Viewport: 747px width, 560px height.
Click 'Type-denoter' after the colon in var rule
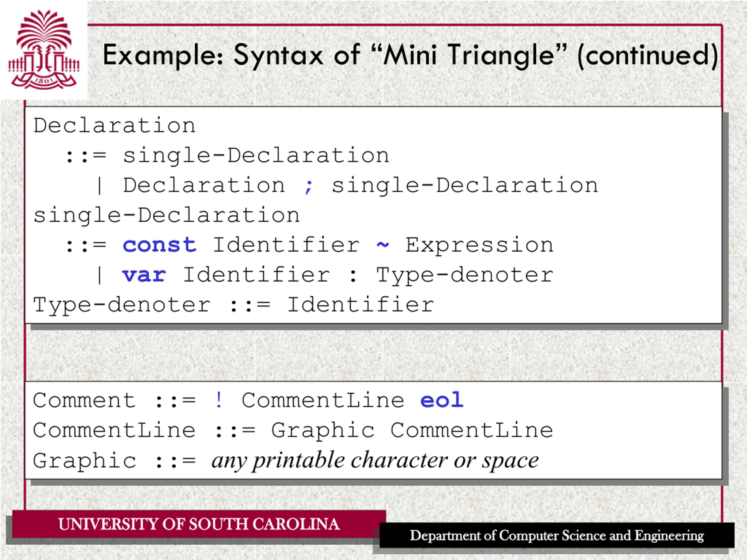[465, 275]
